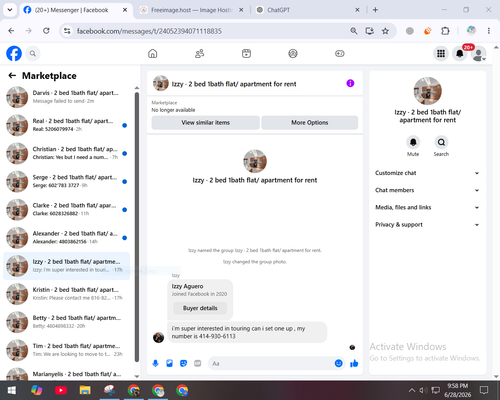Show hidden system tray icons chevron
The height and width of the screenshot is (400, 500).
[x=412, y=390]
